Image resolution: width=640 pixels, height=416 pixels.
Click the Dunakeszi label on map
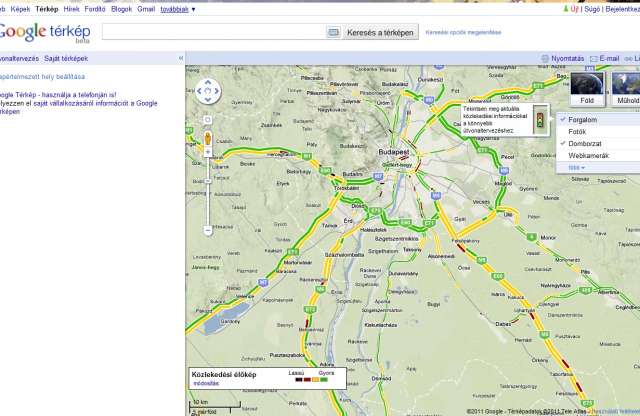pos(430,80)
